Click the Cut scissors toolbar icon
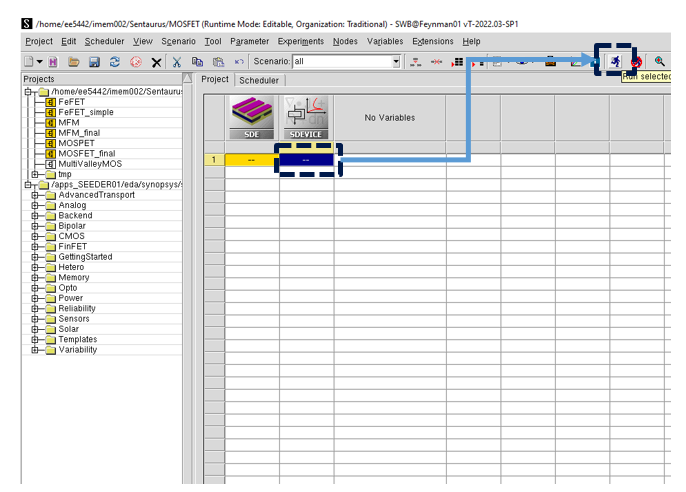The width and height of the screenshot is (686, 492). tap(177, 62)
